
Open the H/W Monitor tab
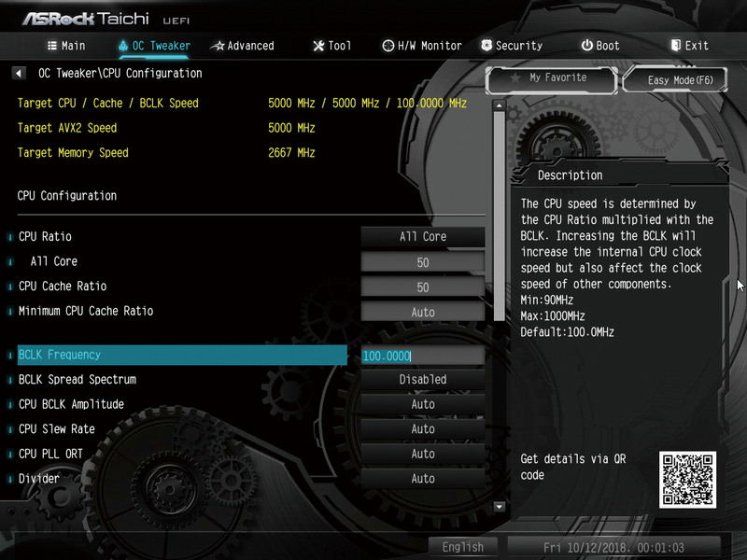[422, 46]
